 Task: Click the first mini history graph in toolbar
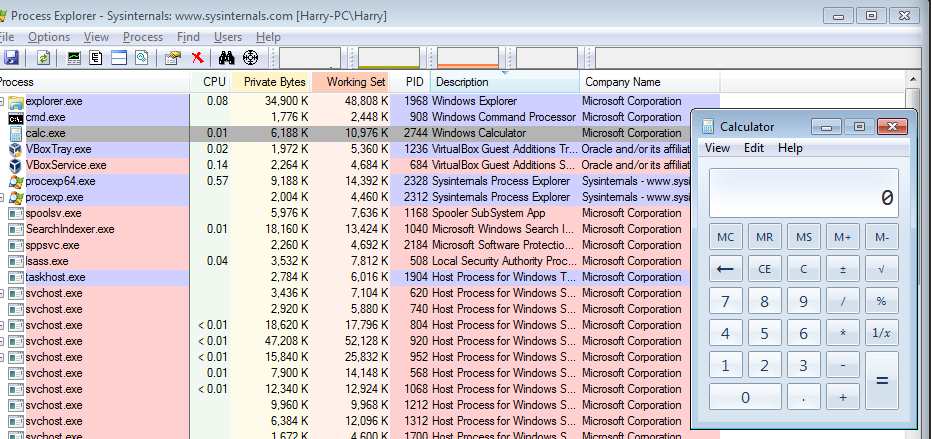coord(309,58)
